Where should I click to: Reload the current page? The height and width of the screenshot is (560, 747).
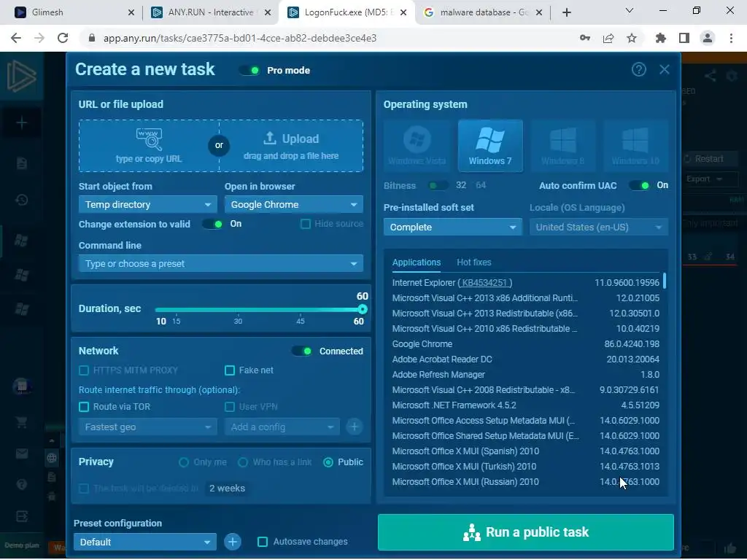click(x=63, y=38)
